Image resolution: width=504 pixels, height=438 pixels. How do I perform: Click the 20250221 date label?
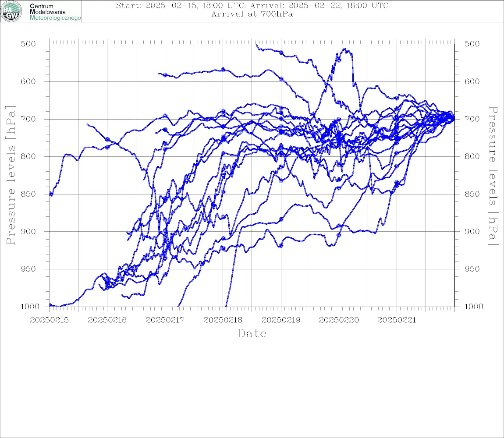tap(397, 320)
